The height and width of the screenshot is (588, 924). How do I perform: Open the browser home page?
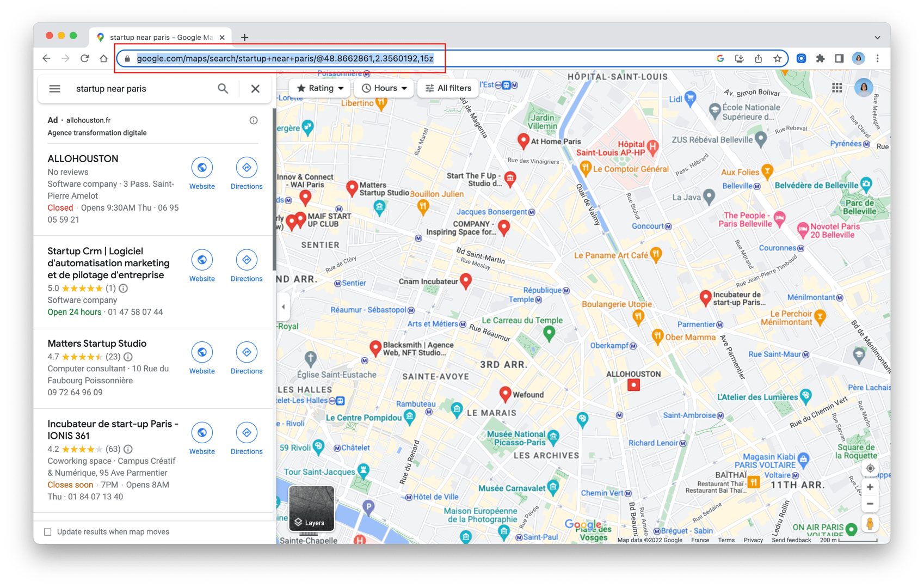tap(103, 58)
